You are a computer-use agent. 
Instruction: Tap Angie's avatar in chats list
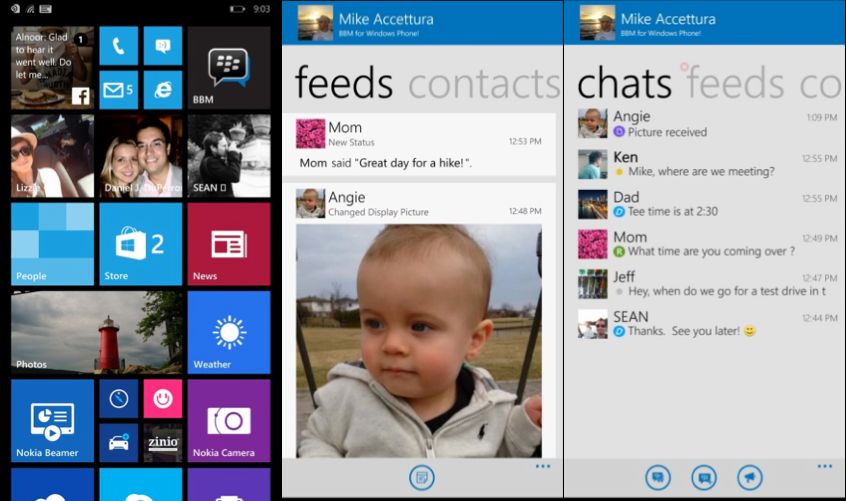point(592,123)
